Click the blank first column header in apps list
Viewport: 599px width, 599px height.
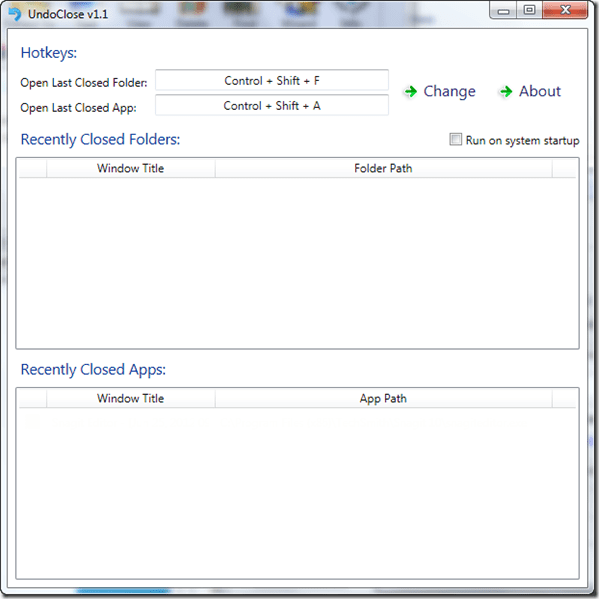point(32,398)
